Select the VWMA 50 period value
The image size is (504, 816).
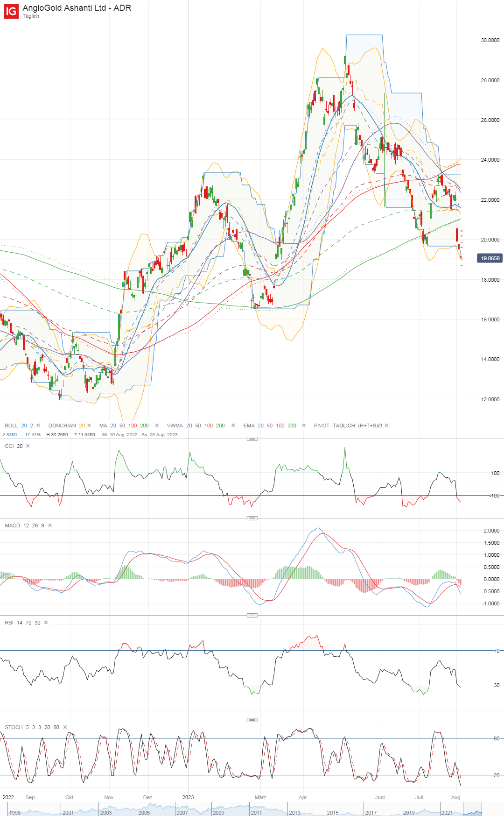tap(198, 426)
